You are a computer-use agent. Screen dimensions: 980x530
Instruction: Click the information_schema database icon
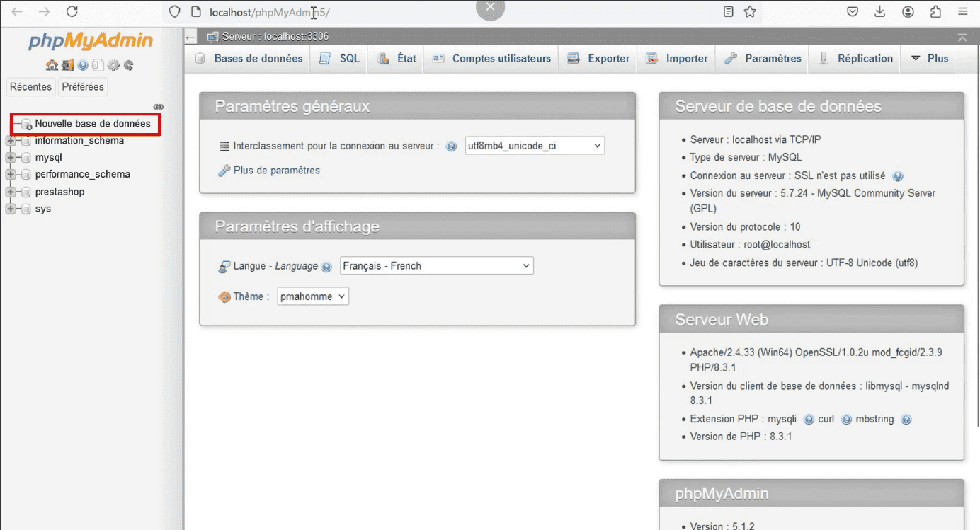(26, 141)
